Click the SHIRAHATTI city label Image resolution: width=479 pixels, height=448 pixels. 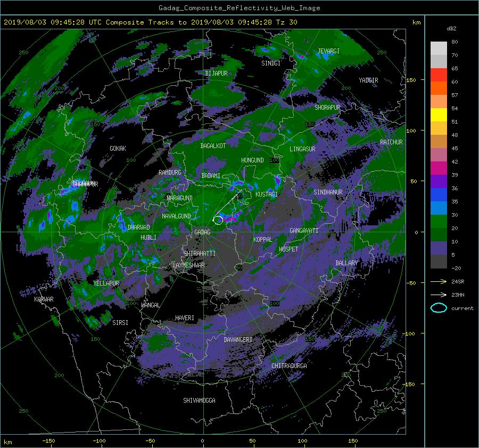[x=200, y=254]
